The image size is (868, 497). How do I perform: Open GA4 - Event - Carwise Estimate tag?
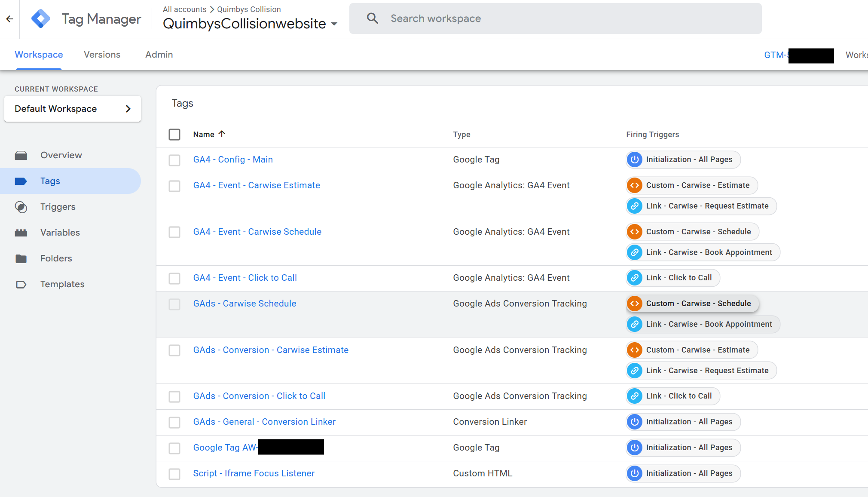coord(257,185)
